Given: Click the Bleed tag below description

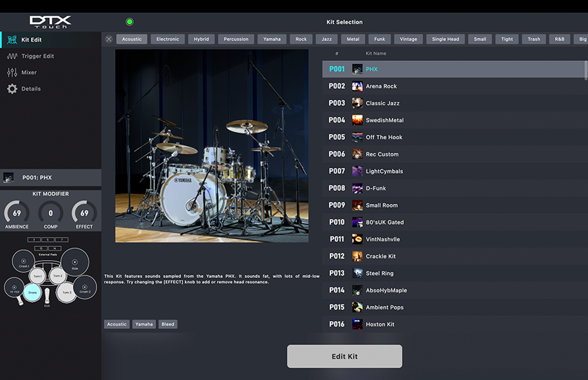Looking at the screenshot, I should point(168,324).
